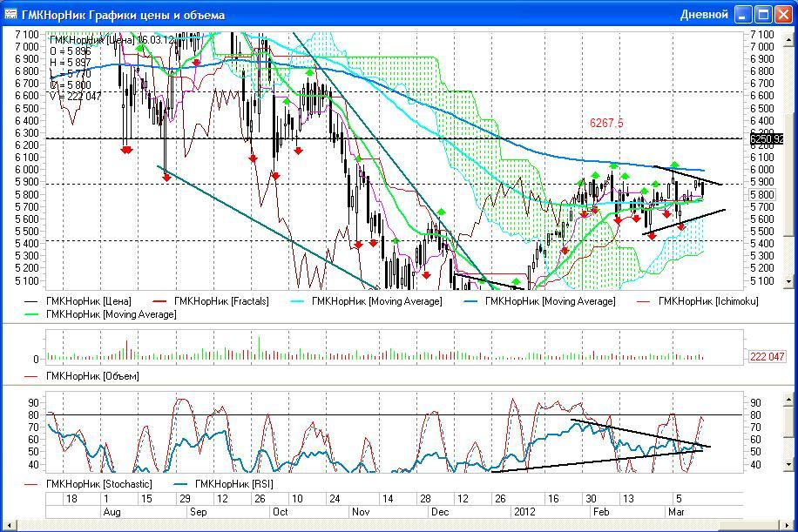Click the price chart scroll down arrow
Image resolution: width=798 pixels, height=532 pixels.
[x=790, y=280]
